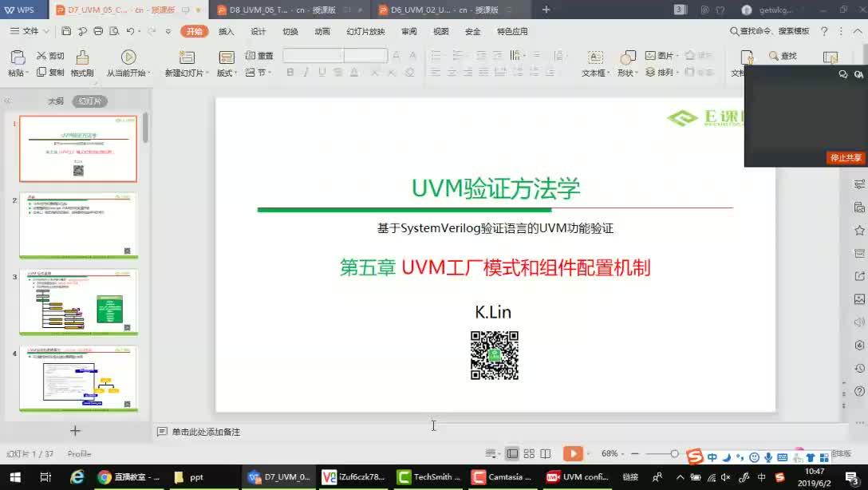Viewport: 868px width, 490px height.
Task: Open the quick access toolbar customize arrow
Action: [x=168, y=32]
